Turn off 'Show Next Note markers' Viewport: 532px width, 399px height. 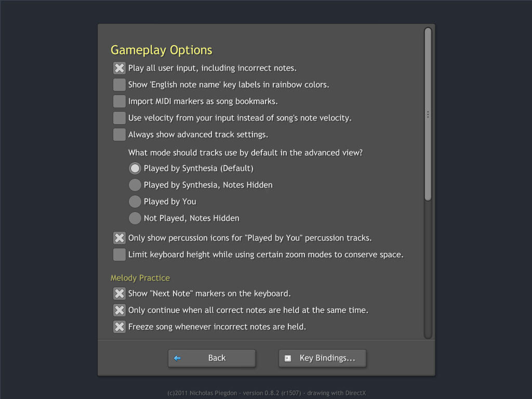point(119,294)
